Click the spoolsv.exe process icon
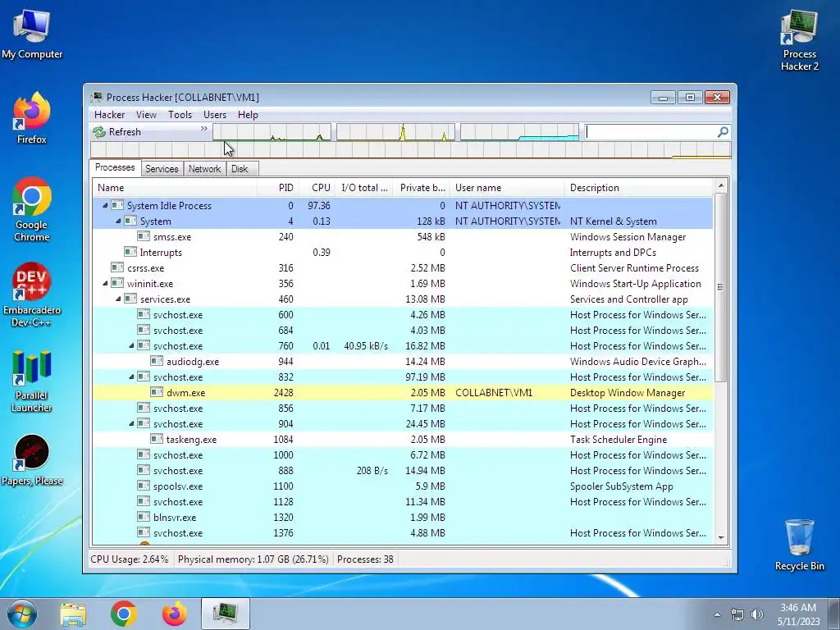Viewport: 840px width, 630px height. click(143, 486)
